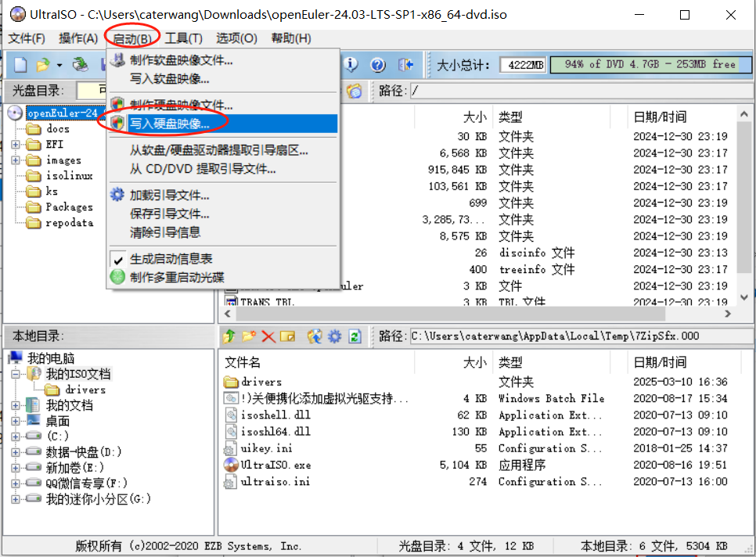Screen dimensions: 756x557
Task: Click the new folder icon in local toolbar
Action: click(249, 336)
